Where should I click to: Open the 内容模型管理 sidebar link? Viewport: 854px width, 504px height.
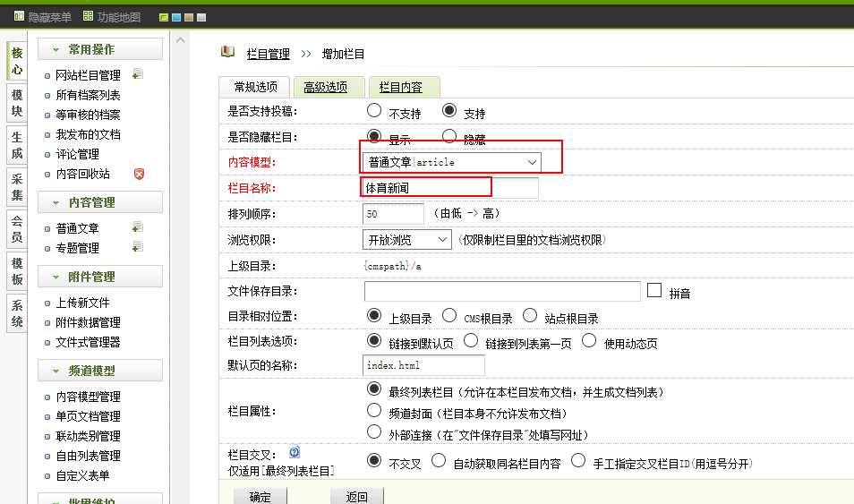coord(88,397)
